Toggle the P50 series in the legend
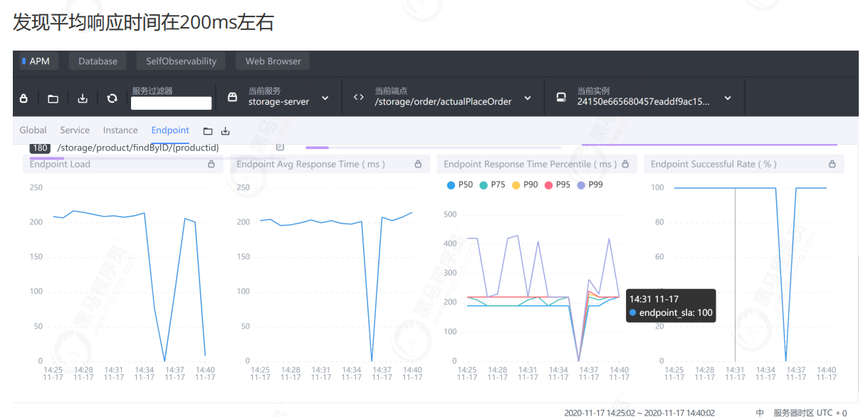This screenshot has height=417, width=868. point(459,185)
